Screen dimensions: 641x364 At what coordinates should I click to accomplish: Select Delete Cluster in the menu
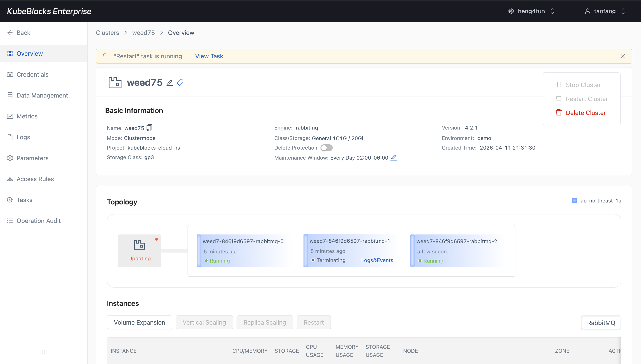tap(586, 113)
